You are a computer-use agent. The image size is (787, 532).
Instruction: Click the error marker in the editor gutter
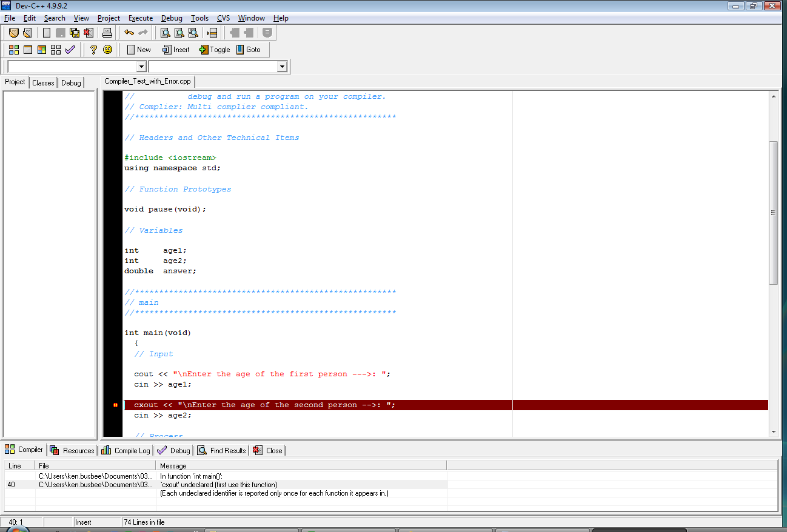(115, 405)
